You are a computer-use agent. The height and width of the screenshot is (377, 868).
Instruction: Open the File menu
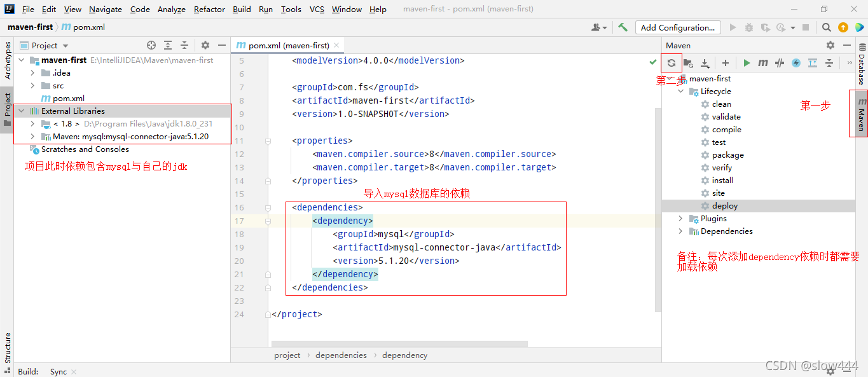(28, 9)
